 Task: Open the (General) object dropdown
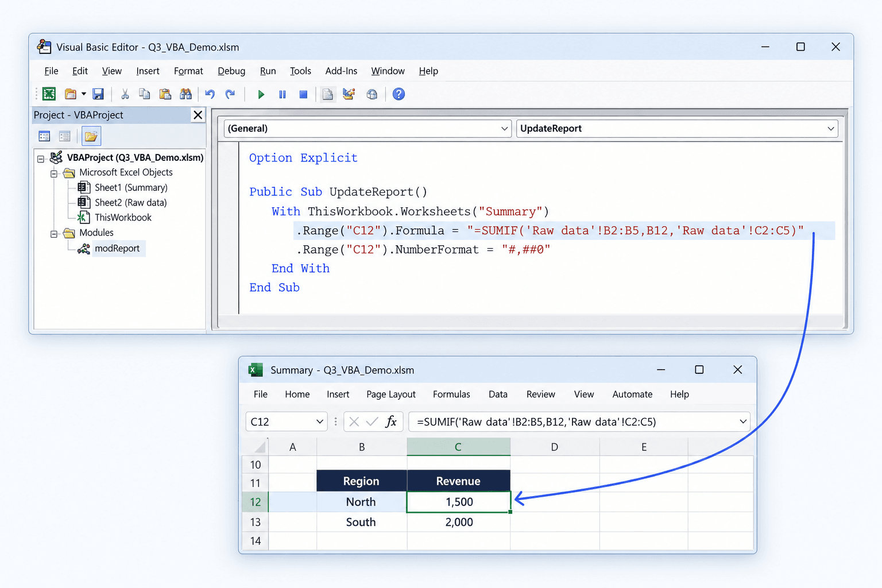[504, 129]
